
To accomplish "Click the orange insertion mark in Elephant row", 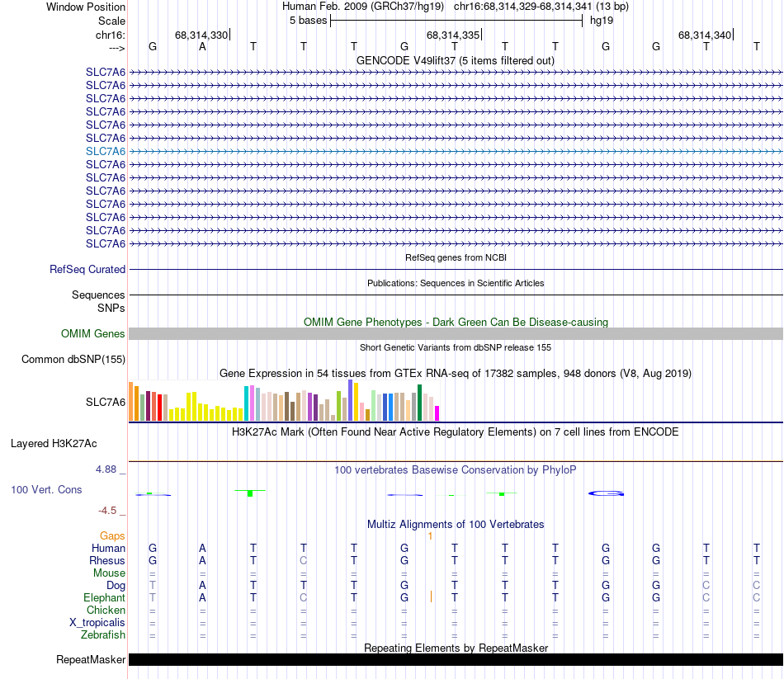I will 431,596.
